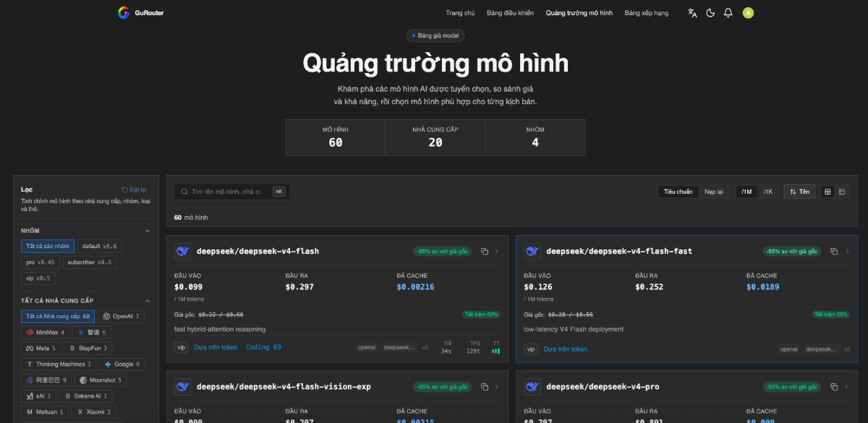This screenshot has width=868, height=423.
Task: Expand deepseek-v4-flash card details chevron
Action: (x=497, y=252)
